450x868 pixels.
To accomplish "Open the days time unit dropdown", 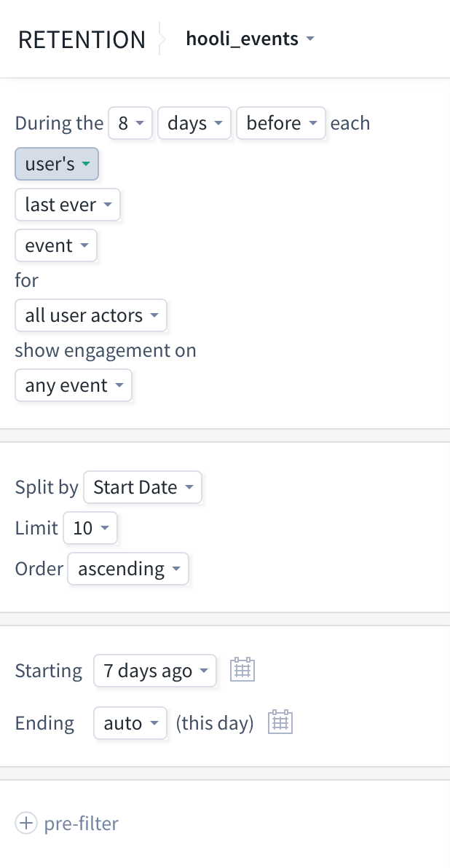I will tap(194, 123).
